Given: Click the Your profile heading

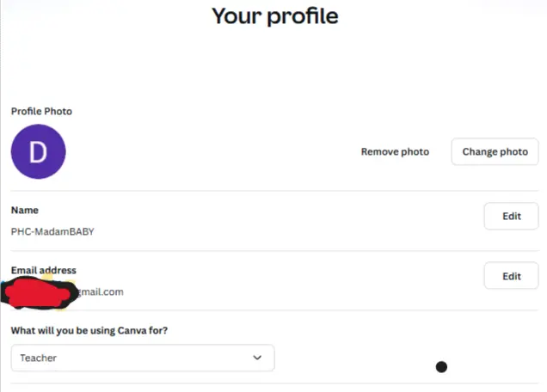Looking at the screenshot, I should 275,16.
